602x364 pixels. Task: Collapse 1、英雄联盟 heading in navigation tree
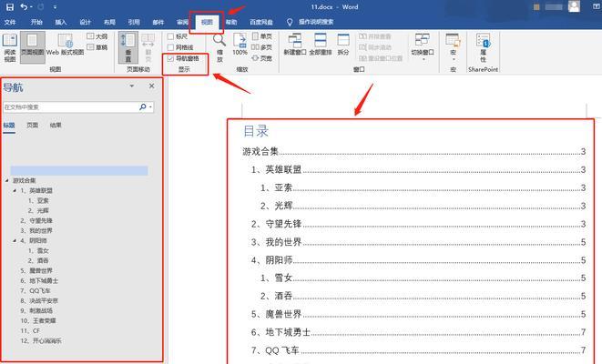(x=15, y=190)
